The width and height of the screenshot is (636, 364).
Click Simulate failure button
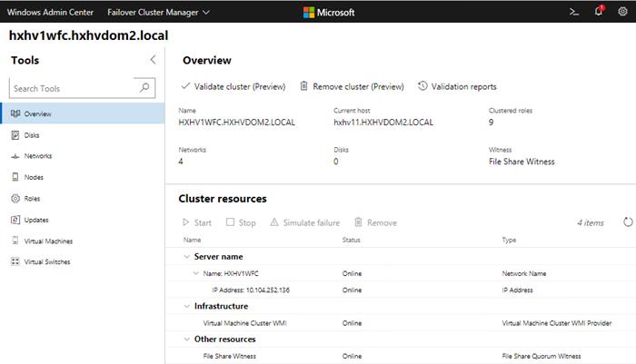coord(305,222)
